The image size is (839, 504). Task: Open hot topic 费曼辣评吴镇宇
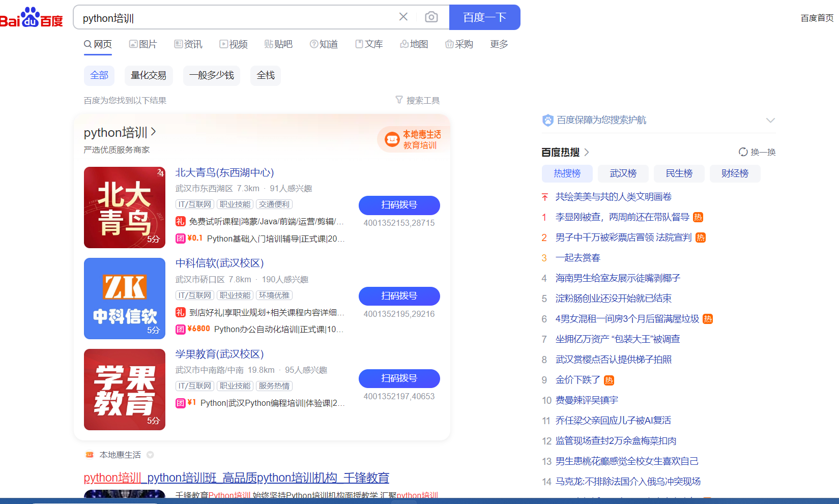(x=587, y=400)
